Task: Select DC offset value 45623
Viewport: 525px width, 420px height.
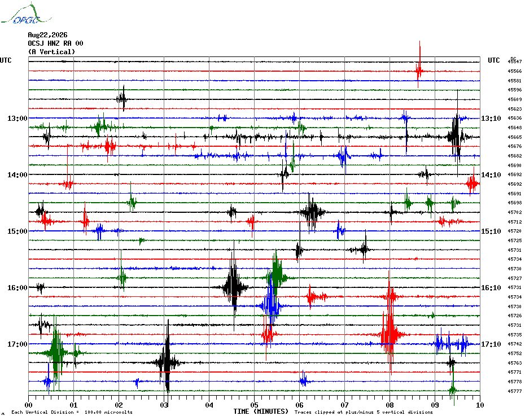Action: (515, 109)
